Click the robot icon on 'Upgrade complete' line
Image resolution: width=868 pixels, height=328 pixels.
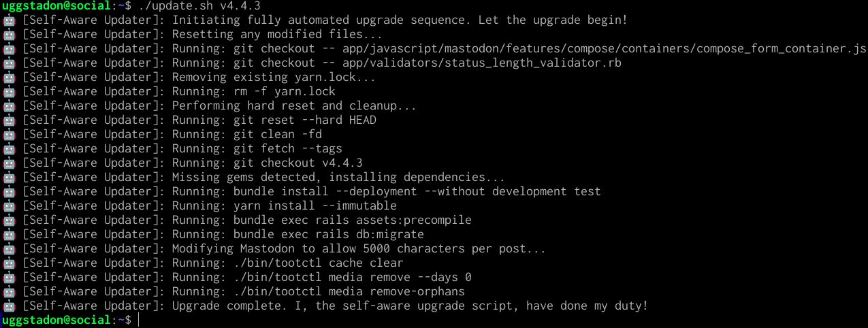(9, 306)
